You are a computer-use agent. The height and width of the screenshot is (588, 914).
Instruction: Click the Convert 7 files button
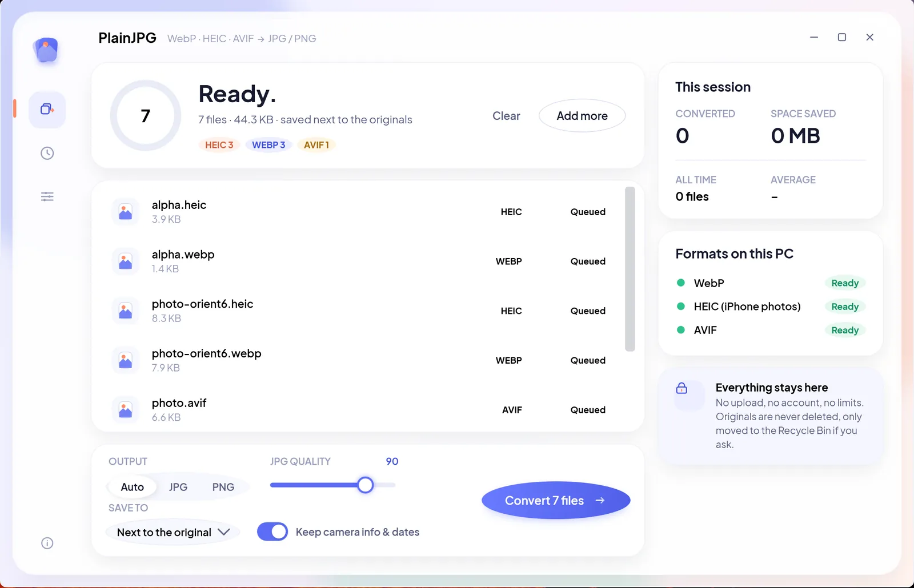click(x=556, y=500)
